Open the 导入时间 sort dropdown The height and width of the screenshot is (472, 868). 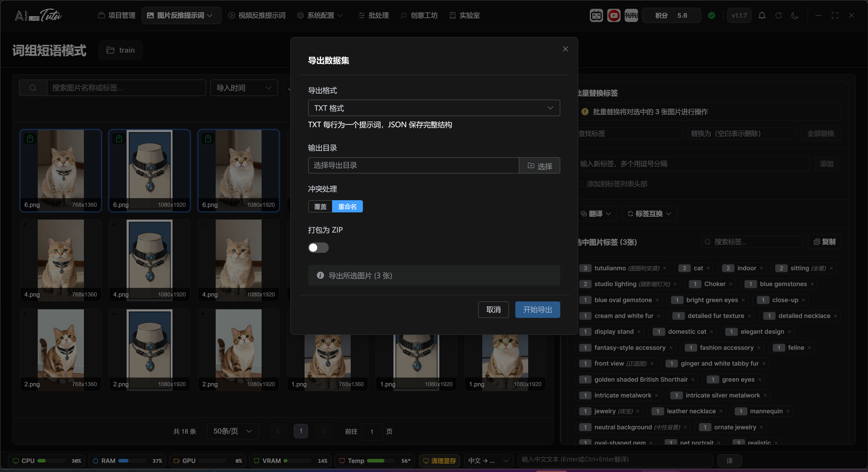click(x=244, y=88)
